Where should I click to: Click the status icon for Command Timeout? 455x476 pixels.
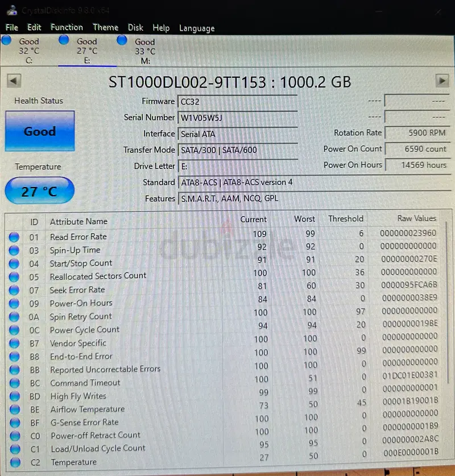click(15, 383)
